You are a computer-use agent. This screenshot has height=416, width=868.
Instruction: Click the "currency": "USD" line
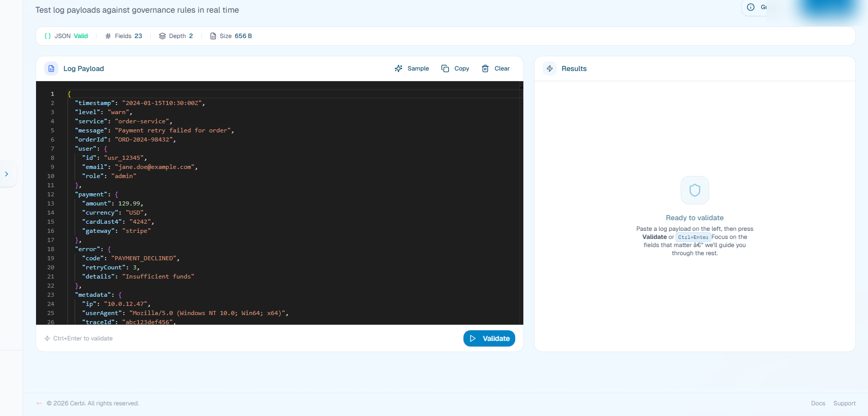(114, 213)
